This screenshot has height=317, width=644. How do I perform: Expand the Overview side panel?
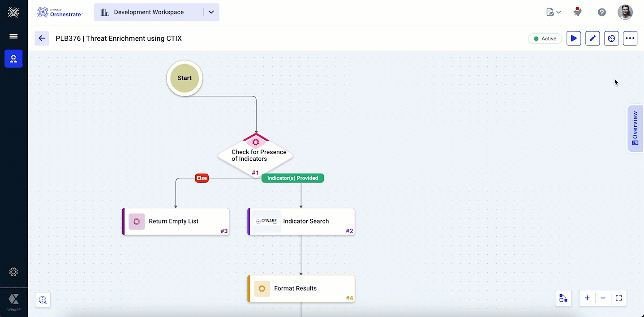tap(635, 129)
